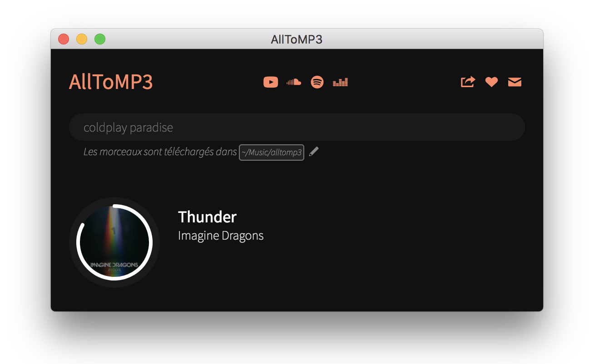This screenshot has height=364, width=594.
Task: Click the AllToMP3 logo text
Action: (x=111, y=82)
